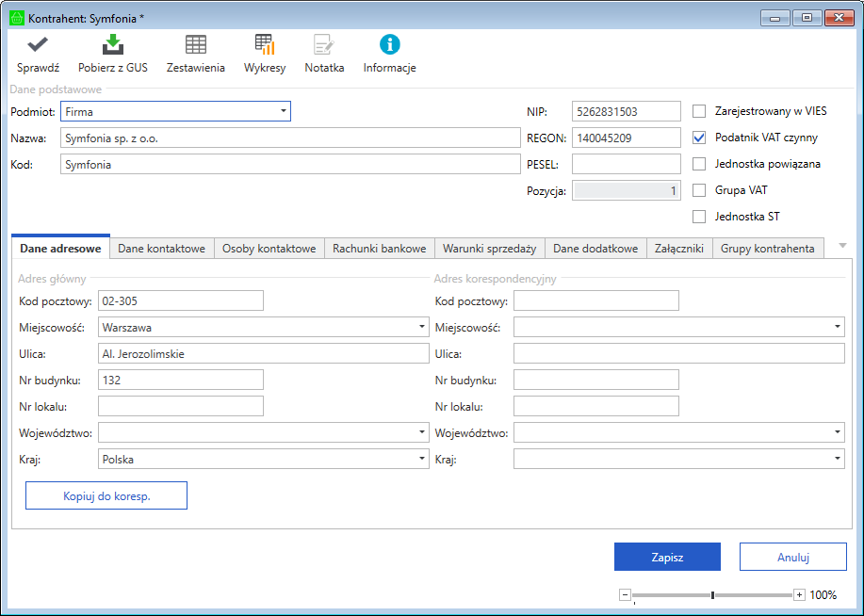Viewport: 864px width, 616px height.
Task: Expand main address Miejscowość dropdown Warszawa
Action: [x=421, y=327]
